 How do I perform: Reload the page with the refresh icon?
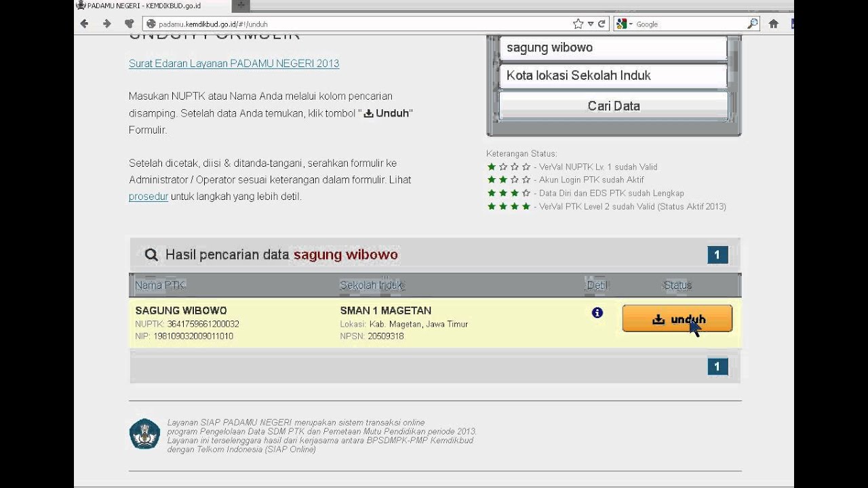pos(601,24)
